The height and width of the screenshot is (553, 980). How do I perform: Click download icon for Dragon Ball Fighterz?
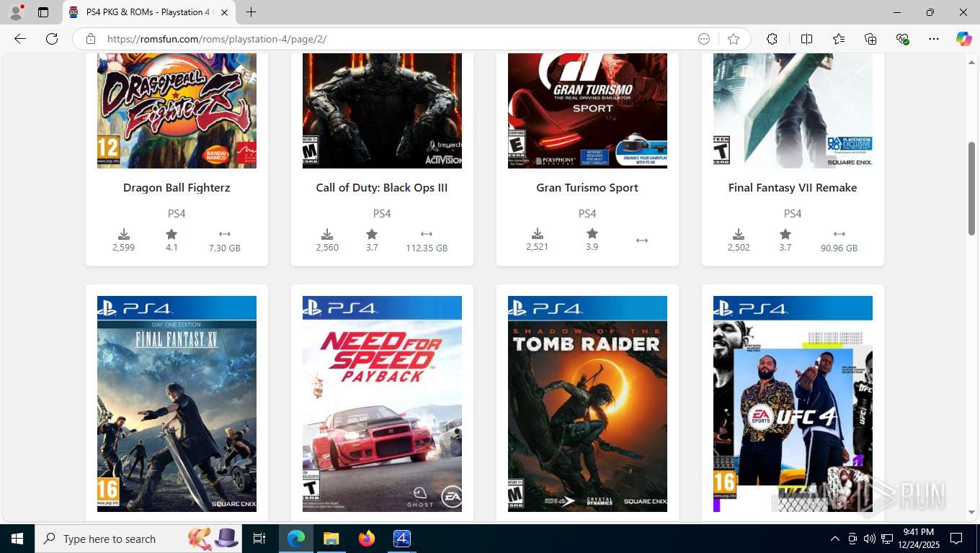pyautogui.click(x=124, y=234)
